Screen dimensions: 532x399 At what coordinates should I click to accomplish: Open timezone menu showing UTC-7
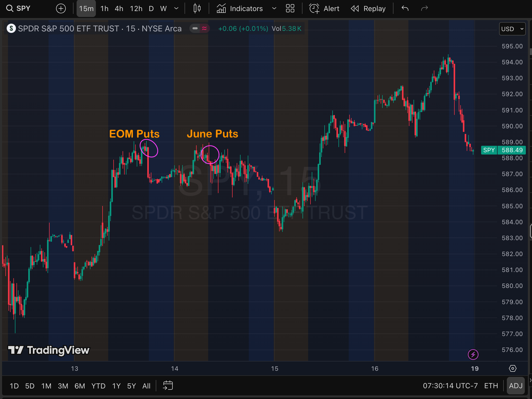(x=450, y=386)
